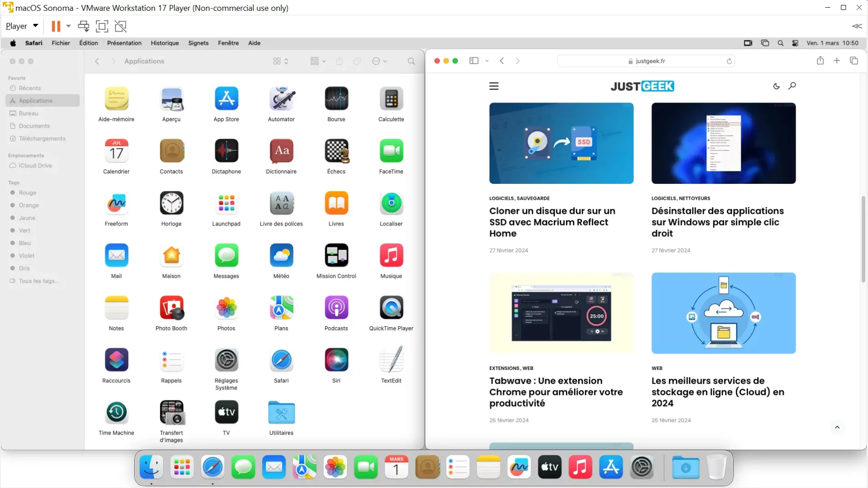This screenshot has width=868, height=488.
Task: Open the Météo weather app
Action: tap(281, 255)
